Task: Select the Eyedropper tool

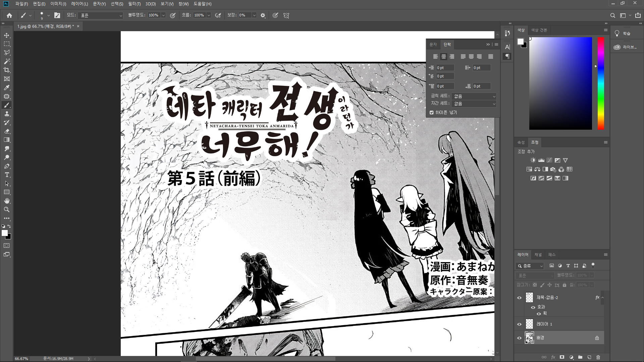Action: [x=7, y=87]
